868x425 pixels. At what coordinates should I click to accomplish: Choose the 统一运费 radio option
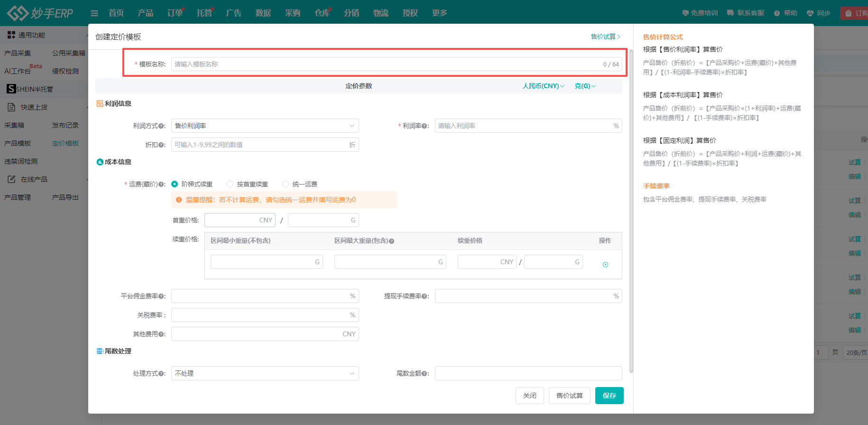coord(286,184)
